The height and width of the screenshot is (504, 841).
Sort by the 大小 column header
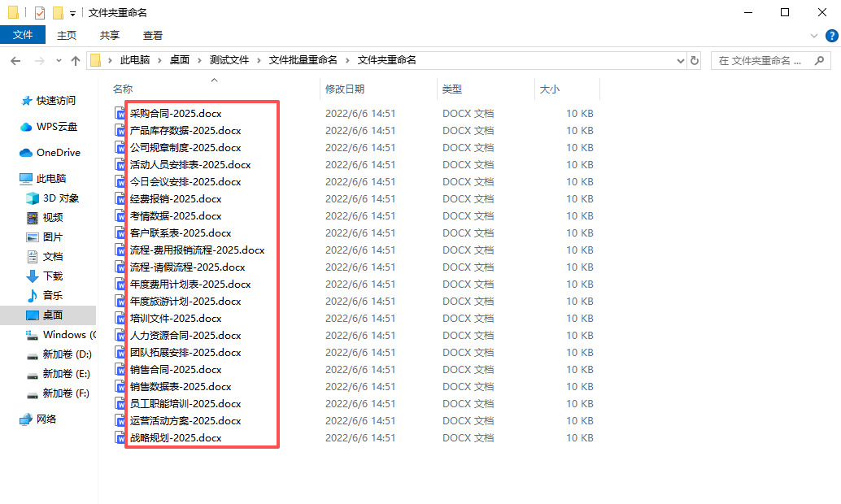(550, 89)
